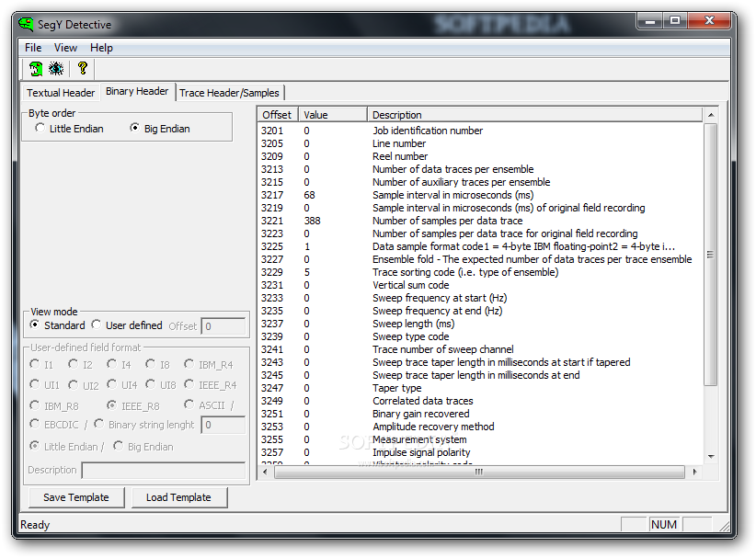Choose Standard view mode

tap(57, 325)
